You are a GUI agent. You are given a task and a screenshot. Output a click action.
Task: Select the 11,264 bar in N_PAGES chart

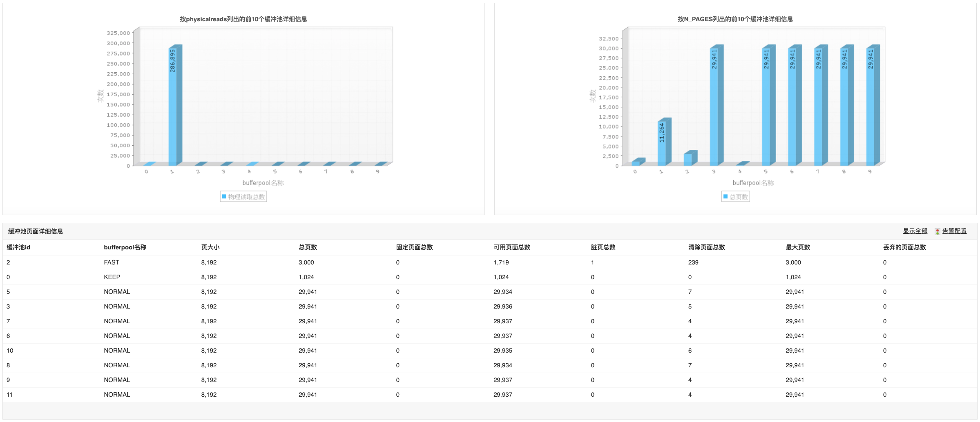664,142
